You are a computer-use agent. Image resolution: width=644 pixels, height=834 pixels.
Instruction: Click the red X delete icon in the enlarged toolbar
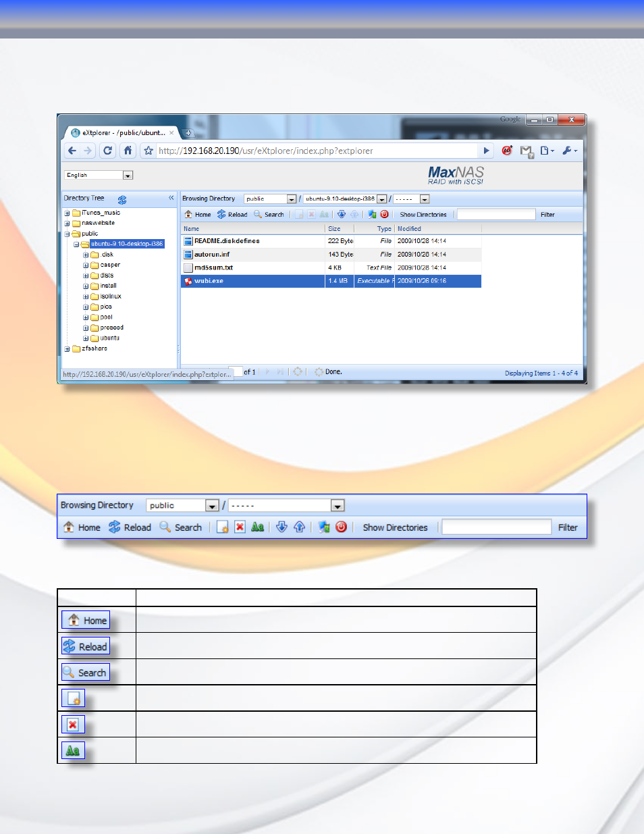tap(240, 527)
